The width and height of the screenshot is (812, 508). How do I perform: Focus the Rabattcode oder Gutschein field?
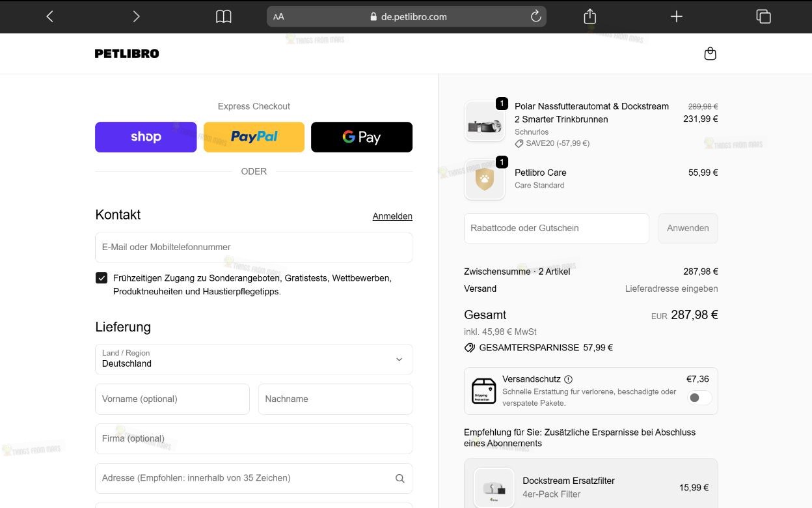556,228
